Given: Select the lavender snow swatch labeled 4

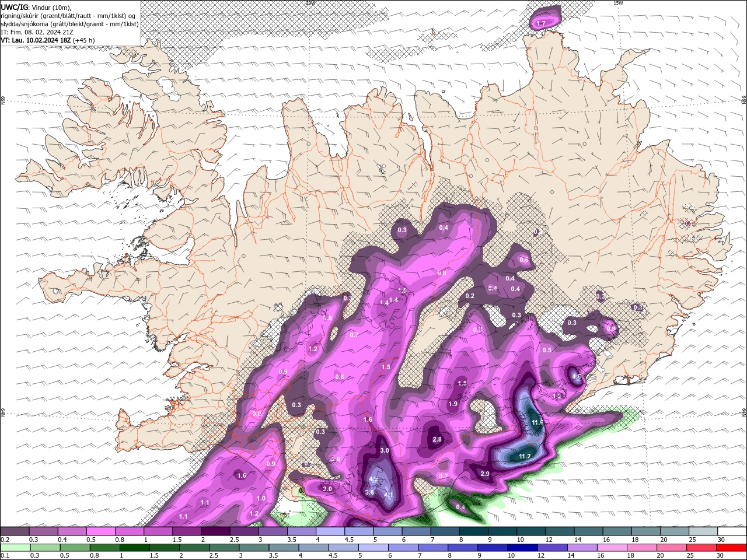Looking at the screenshot, I should tap(330, 531).
